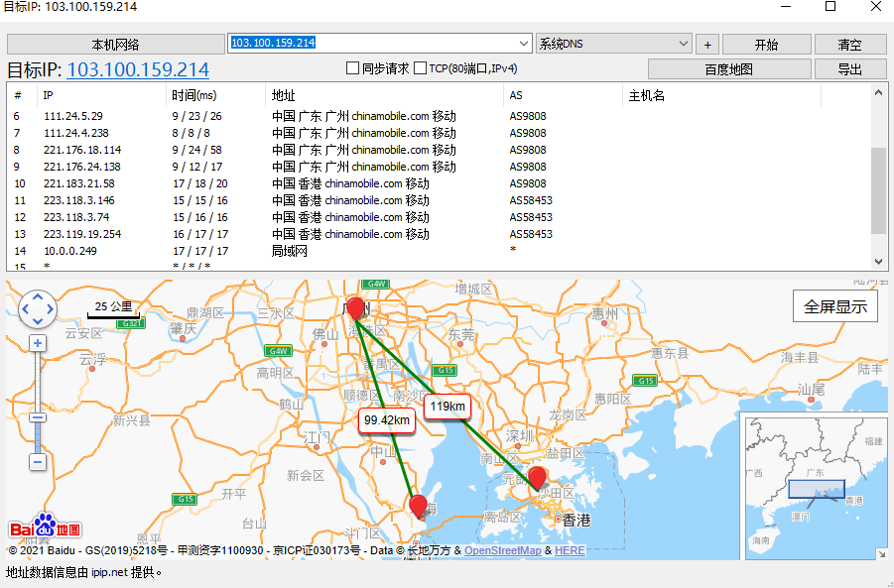Click the 局域网 address cell
This screenshot has height=588, width=894.
coord(290,251)
